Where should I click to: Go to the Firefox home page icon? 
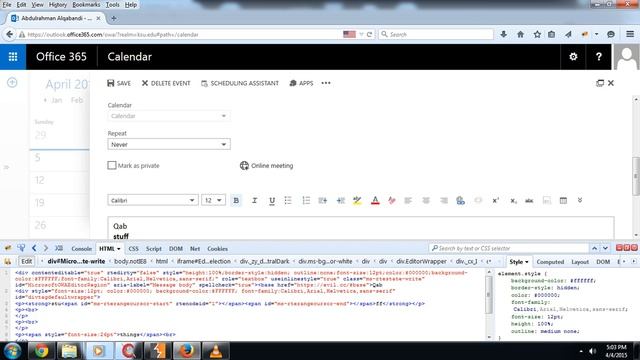pos(520,34)
